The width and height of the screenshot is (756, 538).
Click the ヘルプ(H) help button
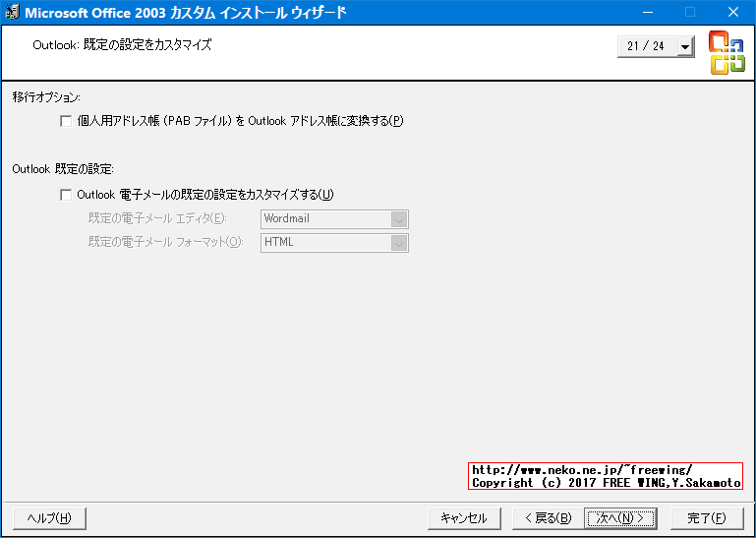tap(50, 518)
